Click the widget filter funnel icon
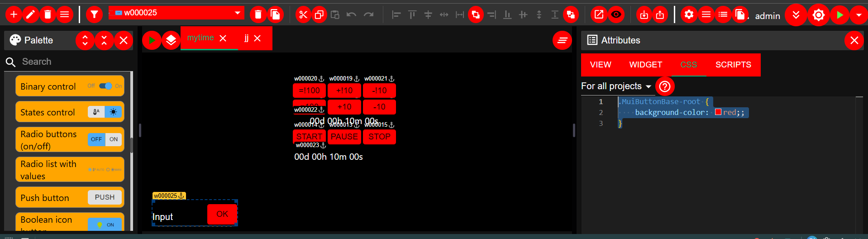 [x=94, y=14]
